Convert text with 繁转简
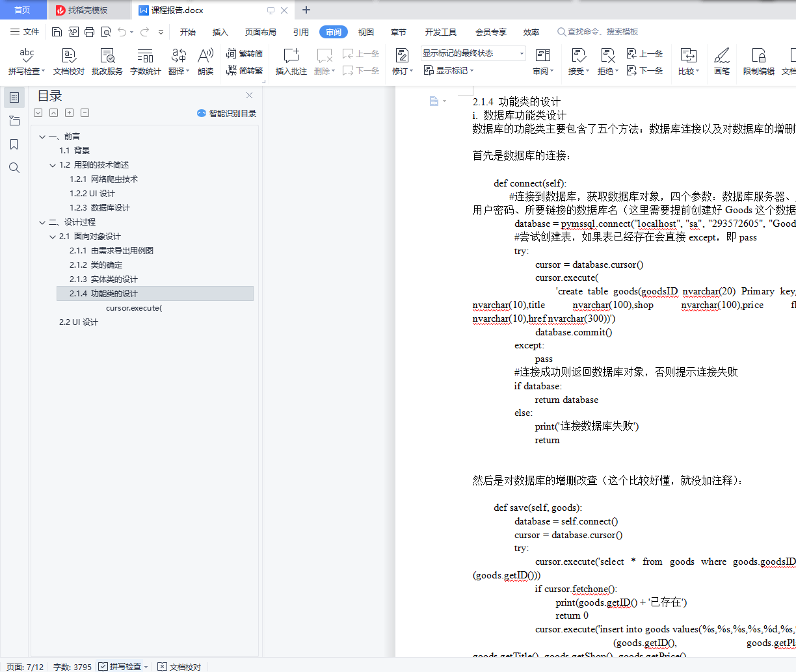The width and height of the screenshot is (796, 672). pyautogui.click(x=245, y=54)
